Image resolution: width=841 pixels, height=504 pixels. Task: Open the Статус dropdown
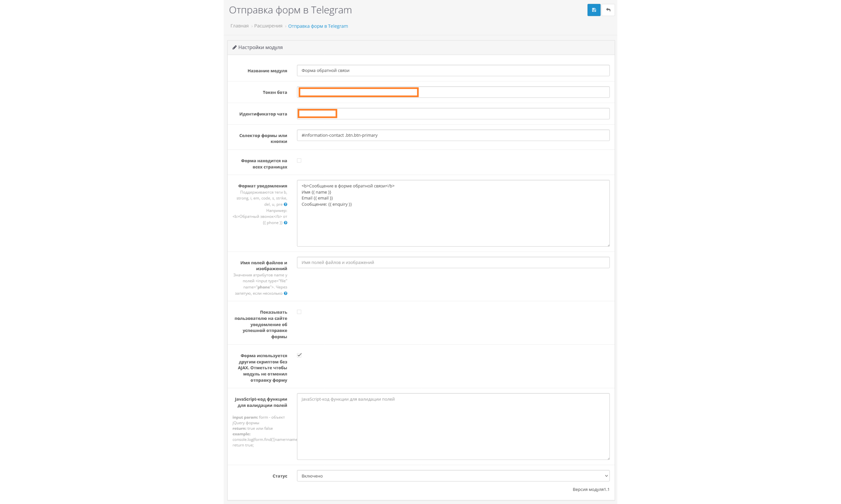coord(453,476)
